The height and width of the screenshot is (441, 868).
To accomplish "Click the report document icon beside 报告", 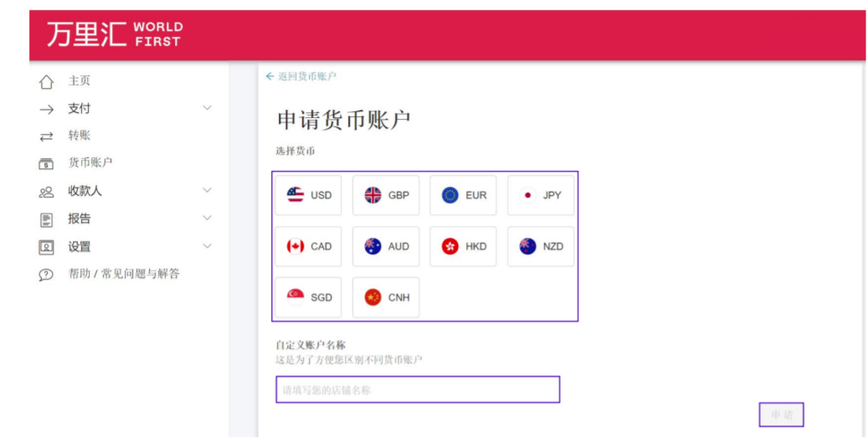I will pyautogui.click(x=46, y=219).
